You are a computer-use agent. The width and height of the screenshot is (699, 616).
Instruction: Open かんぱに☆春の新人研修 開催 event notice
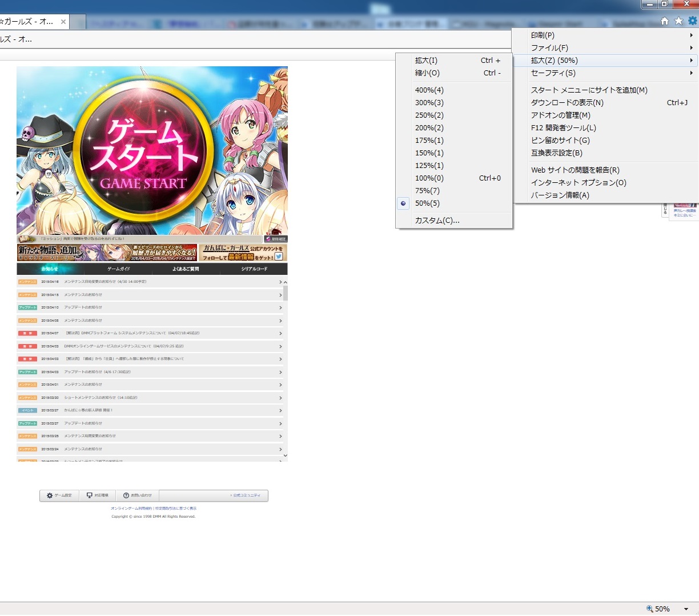[x=150, y=410]
